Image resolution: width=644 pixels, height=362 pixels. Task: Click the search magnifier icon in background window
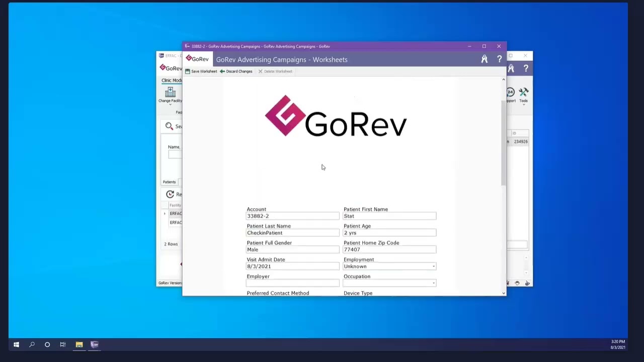pos(169,126)
